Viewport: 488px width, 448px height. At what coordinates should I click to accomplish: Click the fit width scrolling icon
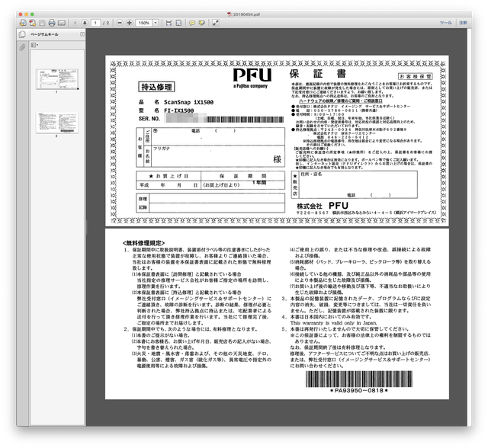pos(169,23)
